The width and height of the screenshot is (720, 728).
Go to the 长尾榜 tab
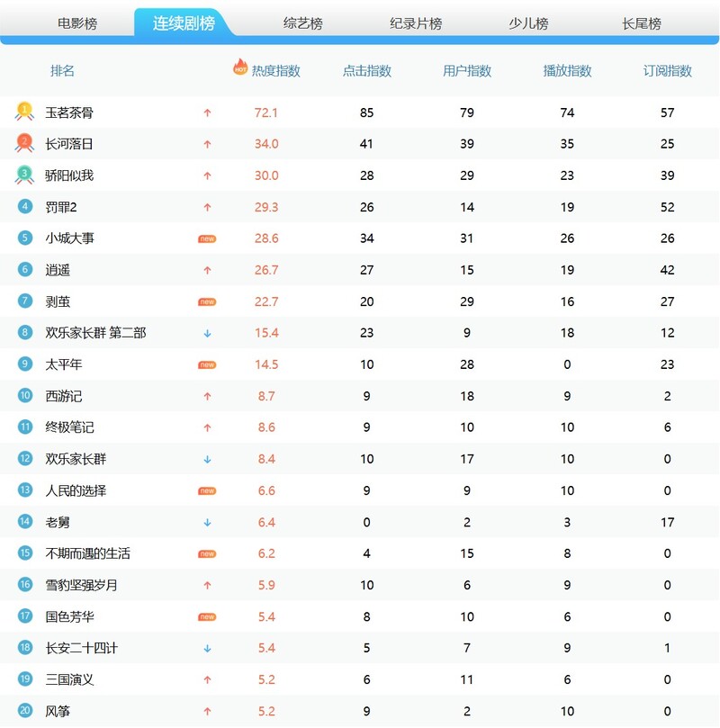click(642, 23)
